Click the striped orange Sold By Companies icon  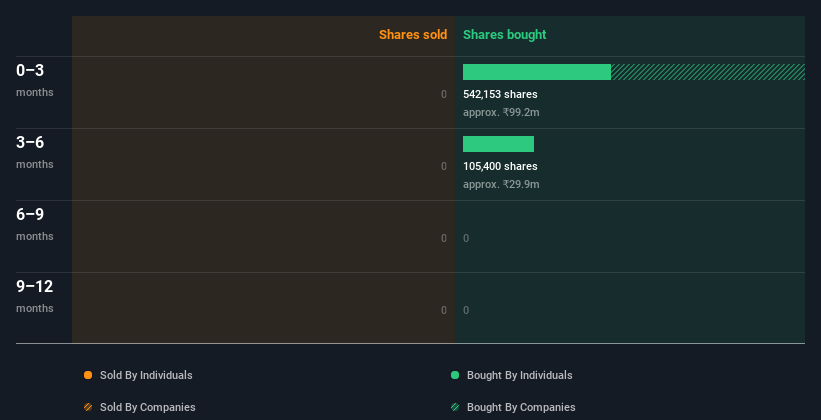[x=88, y=407]
